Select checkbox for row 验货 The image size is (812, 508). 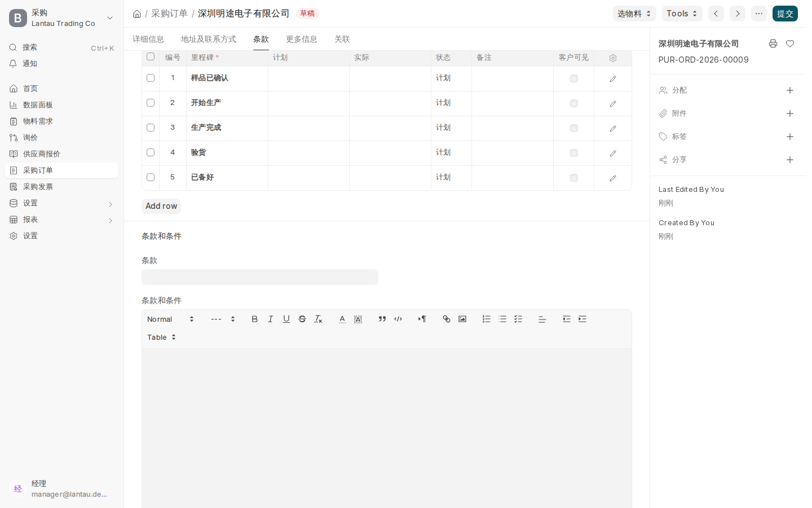(x=151, y=152)
